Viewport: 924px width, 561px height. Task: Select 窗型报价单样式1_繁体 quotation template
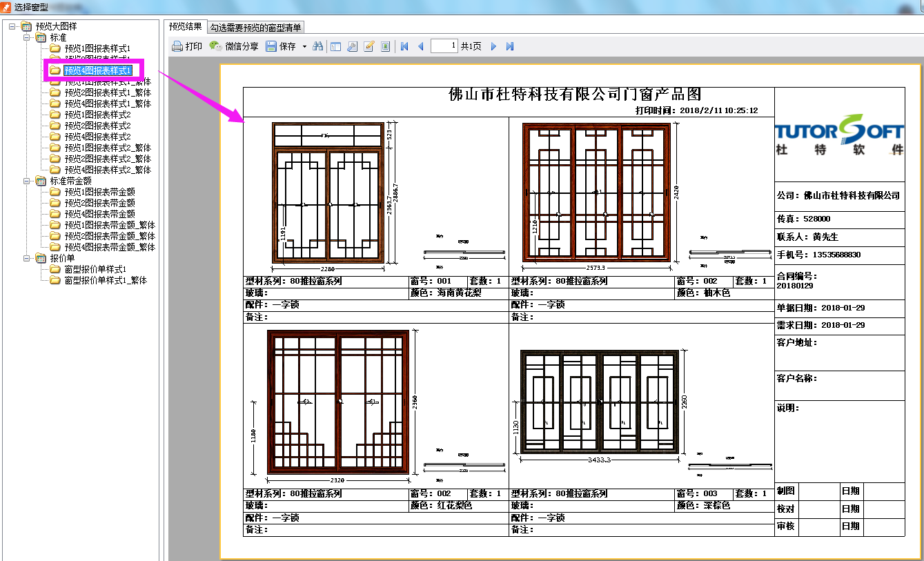click(106, 280)
